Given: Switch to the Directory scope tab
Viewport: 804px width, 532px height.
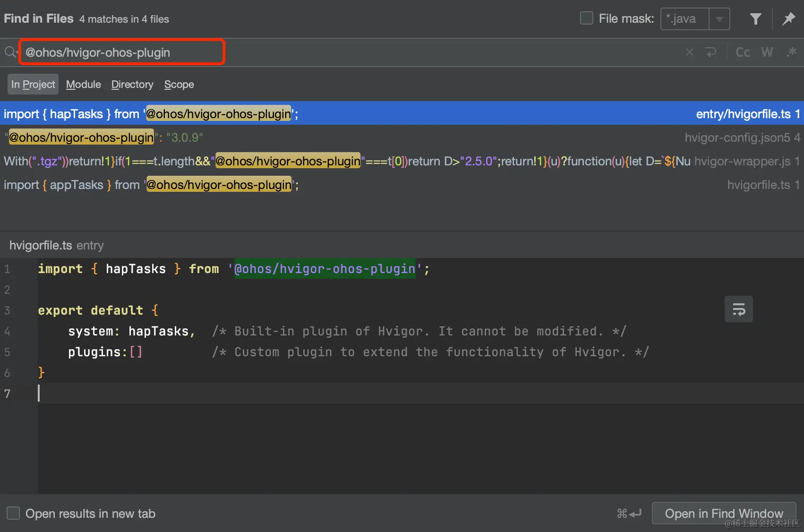Looking at the screenshot, I should (132, 85).
